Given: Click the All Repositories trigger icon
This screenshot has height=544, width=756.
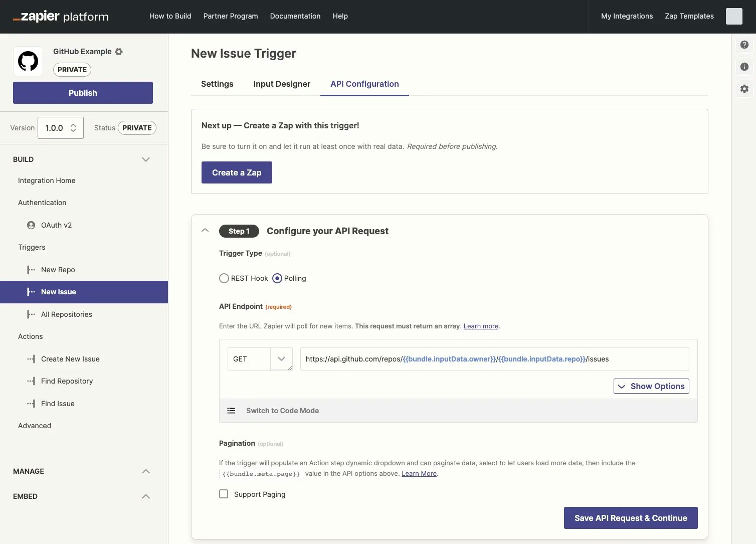Looking at the screenshot, I should [31, 314].
